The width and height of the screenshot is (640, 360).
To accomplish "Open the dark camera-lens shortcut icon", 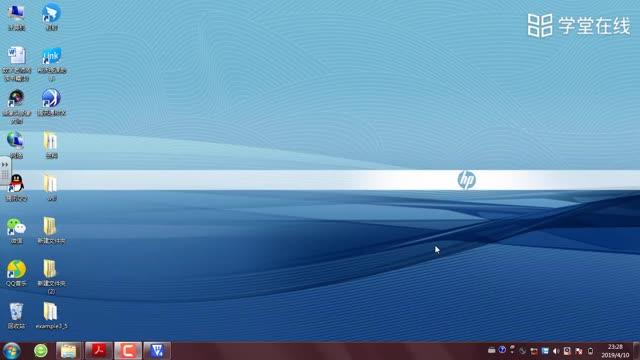I will coord(16,106).
